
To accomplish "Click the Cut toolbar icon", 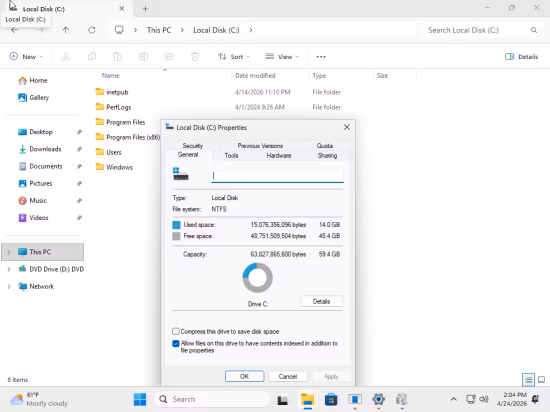I will click(x=66, y=56).
